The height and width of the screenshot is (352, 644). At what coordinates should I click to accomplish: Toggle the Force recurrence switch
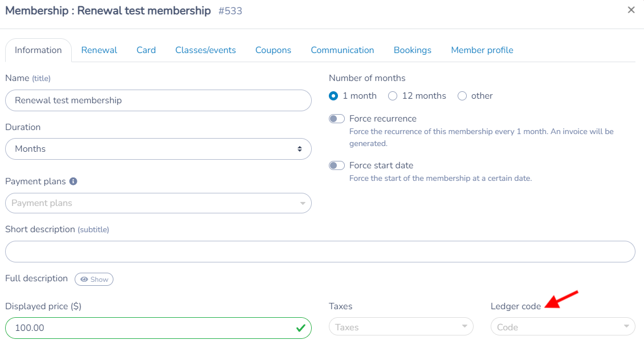[337, 119]
